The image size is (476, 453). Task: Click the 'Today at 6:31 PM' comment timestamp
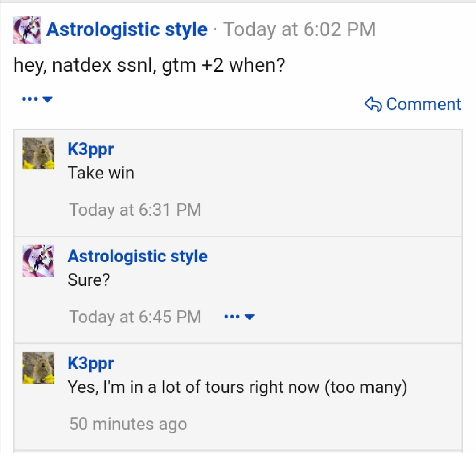pos(135,210)
